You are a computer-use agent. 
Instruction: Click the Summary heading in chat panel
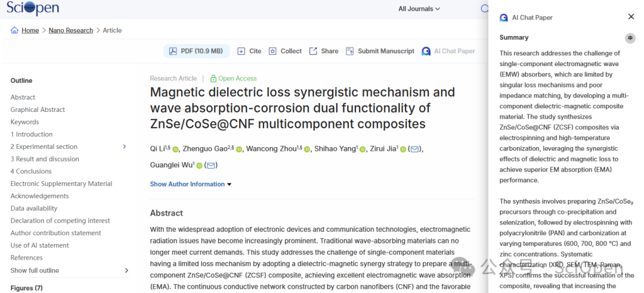click(x=514, y=38)
